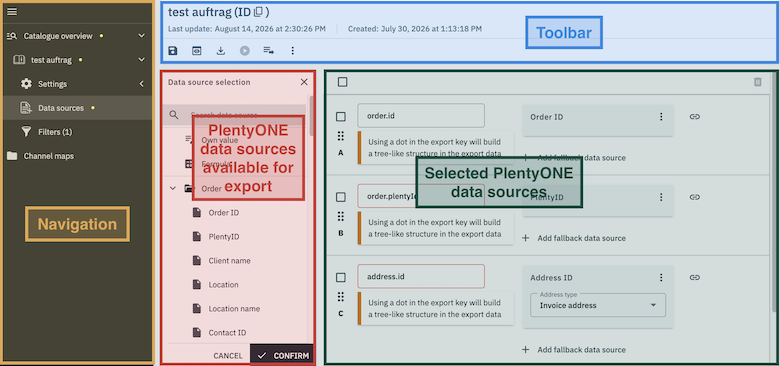Close the Data source selection panel
The width and height of the screenshot is (780, 366).
304,82
